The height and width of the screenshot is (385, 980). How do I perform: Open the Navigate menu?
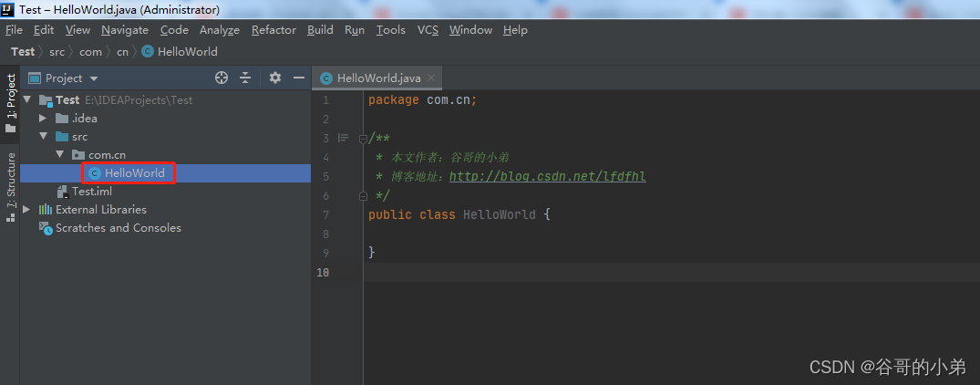(125, 30)
